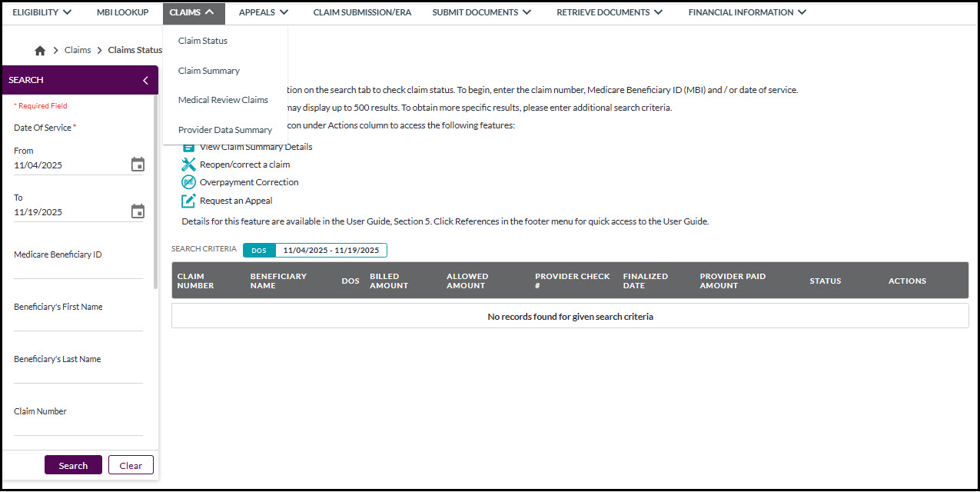Screen dimensions: 980x492
Task: Click the home icon in breadcrumb
Action: point(40,51)
